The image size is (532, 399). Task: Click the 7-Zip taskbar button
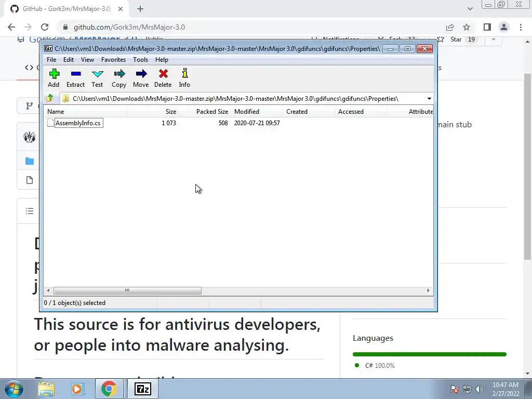(x=142, y=389)
